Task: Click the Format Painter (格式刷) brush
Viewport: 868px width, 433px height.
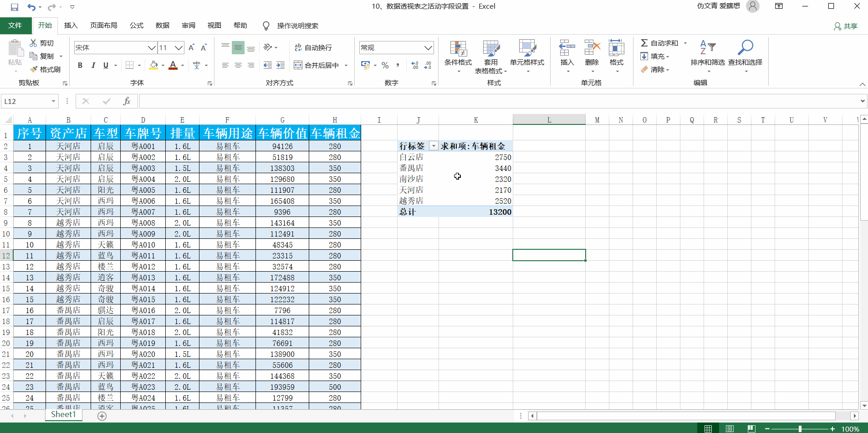Action: click(33, 69)
